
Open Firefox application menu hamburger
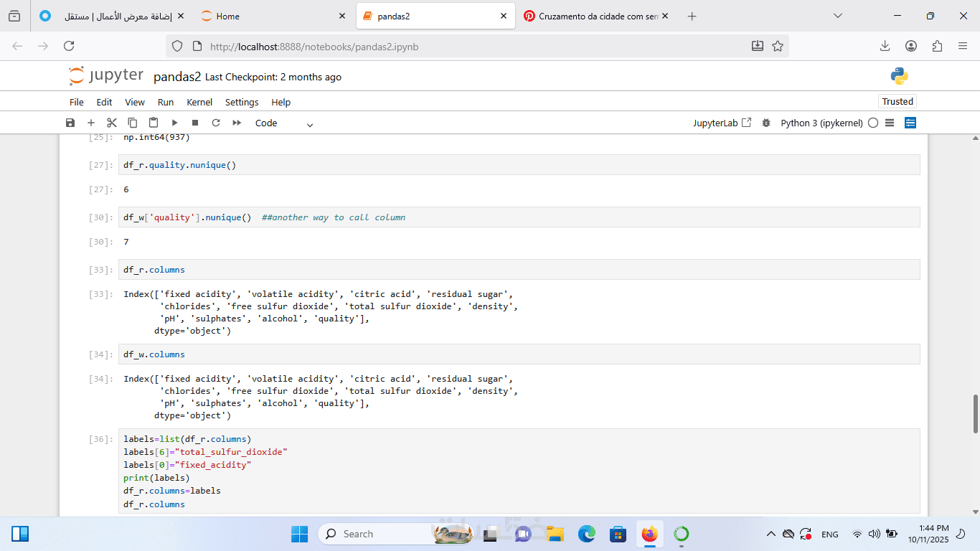click(x=963, y=46)
